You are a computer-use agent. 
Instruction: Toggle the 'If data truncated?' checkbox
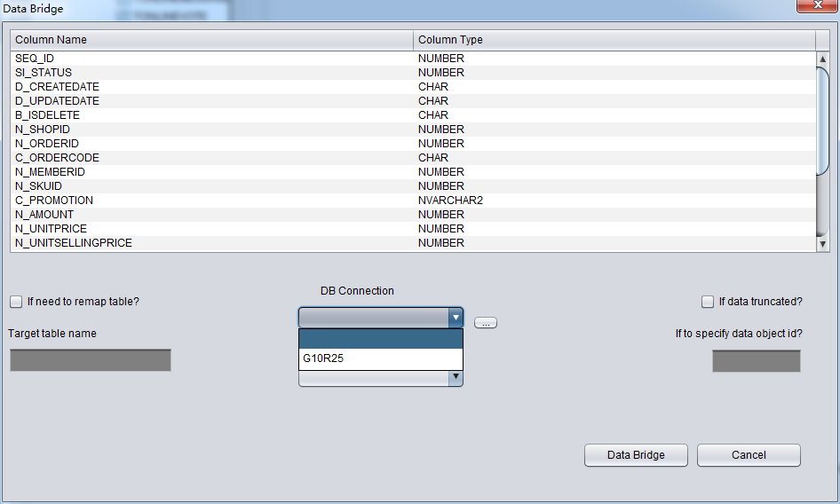point(708,302)
